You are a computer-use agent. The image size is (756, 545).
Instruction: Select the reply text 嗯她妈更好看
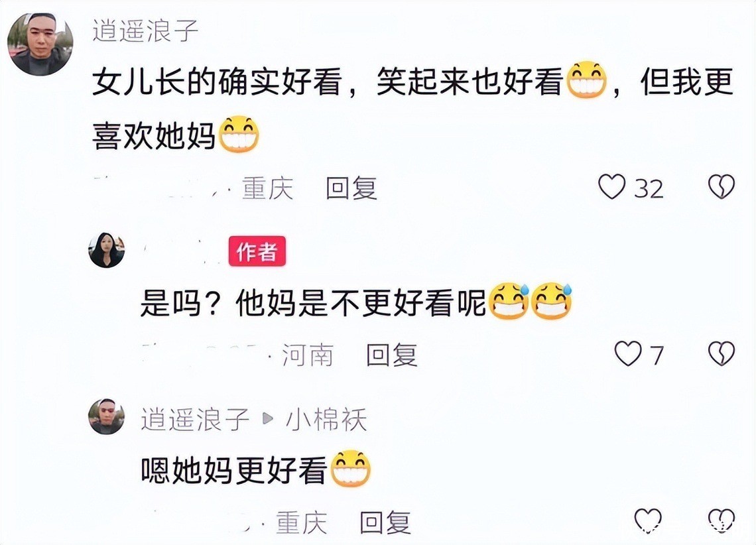pyautogui.click(x=234, y=470)
